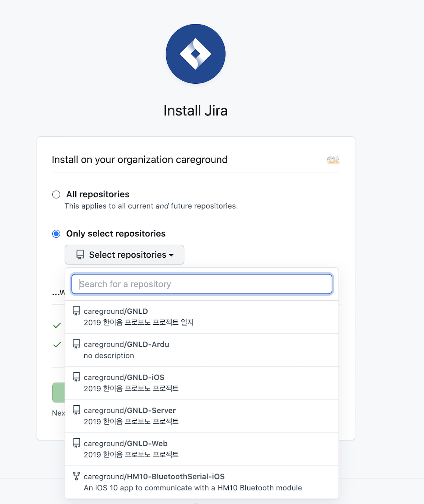Choose careground/GNLD-Web repository
The image size is (424, 504).
pos(202,449)
